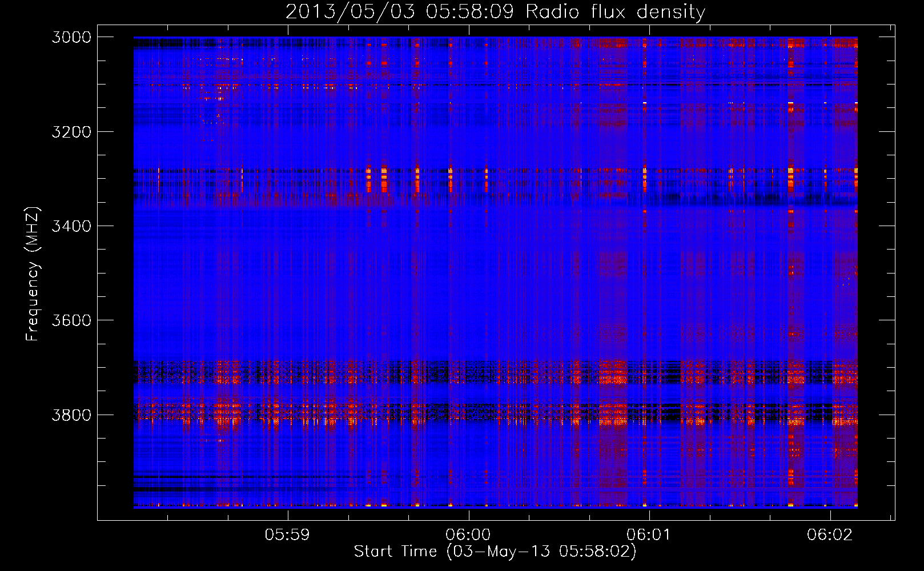Select the 3200 frequency axis label

pos(71,132)
